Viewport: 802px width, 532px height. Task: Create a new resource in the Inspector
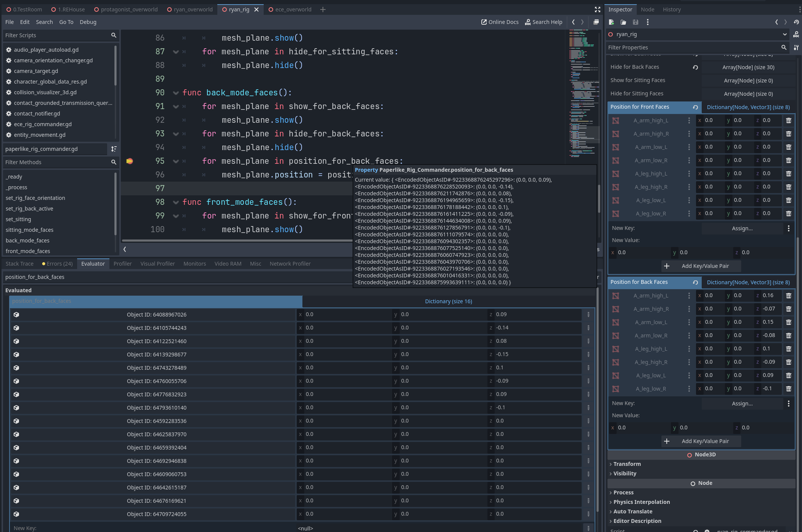click(612, 22)
